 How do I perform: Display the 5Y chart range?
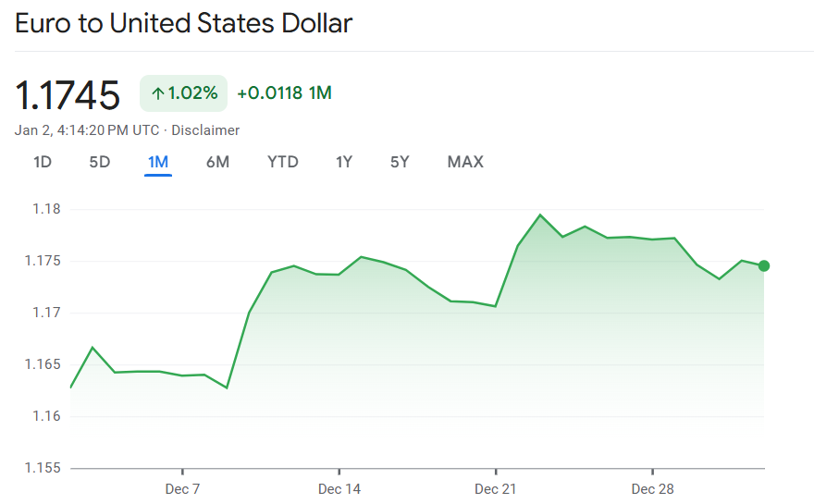point(400,162)
